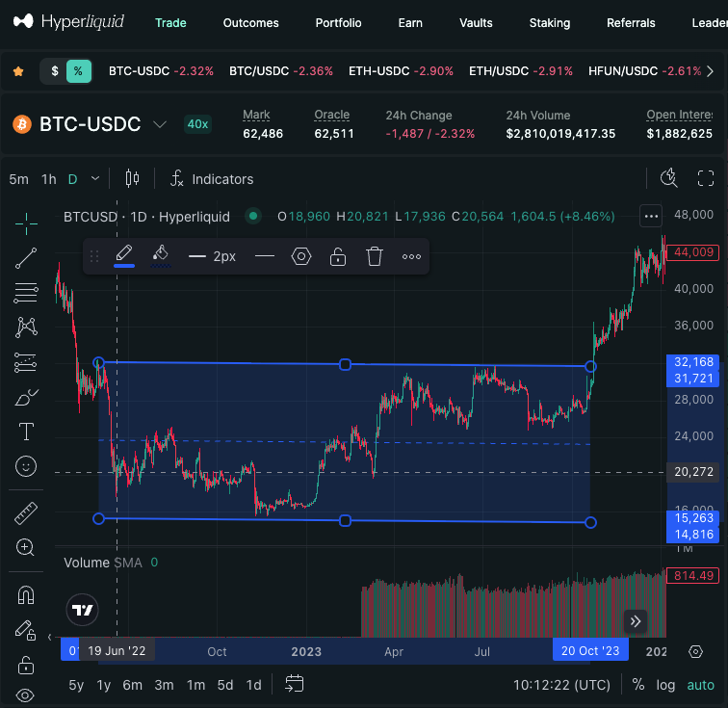Activate the zoom in tool
This screenshot has height=708, width=728.
pos(25,548)
